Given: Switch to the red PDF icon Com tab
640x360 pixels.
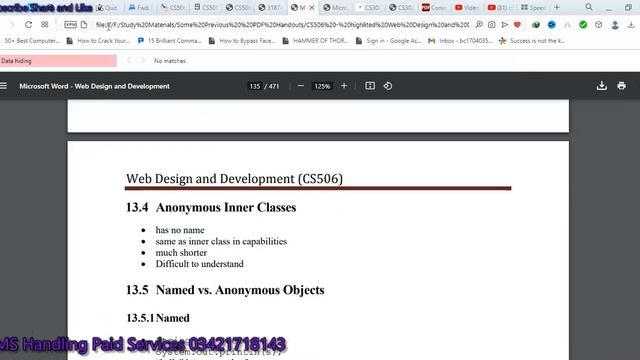Looking at the screenshot, I should click(433, 7).
